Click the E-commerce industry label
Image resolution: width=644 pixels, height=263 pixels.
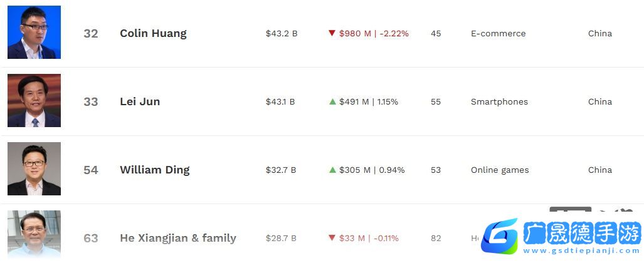tap(498, 34)
